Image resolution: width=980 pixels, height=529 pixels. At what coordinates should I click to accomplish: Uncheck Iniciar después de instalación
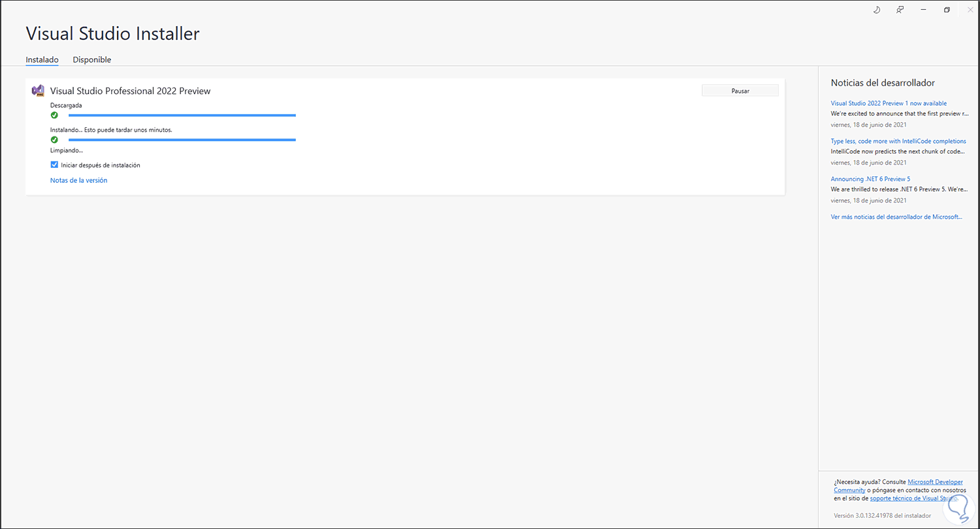(54, 165)
